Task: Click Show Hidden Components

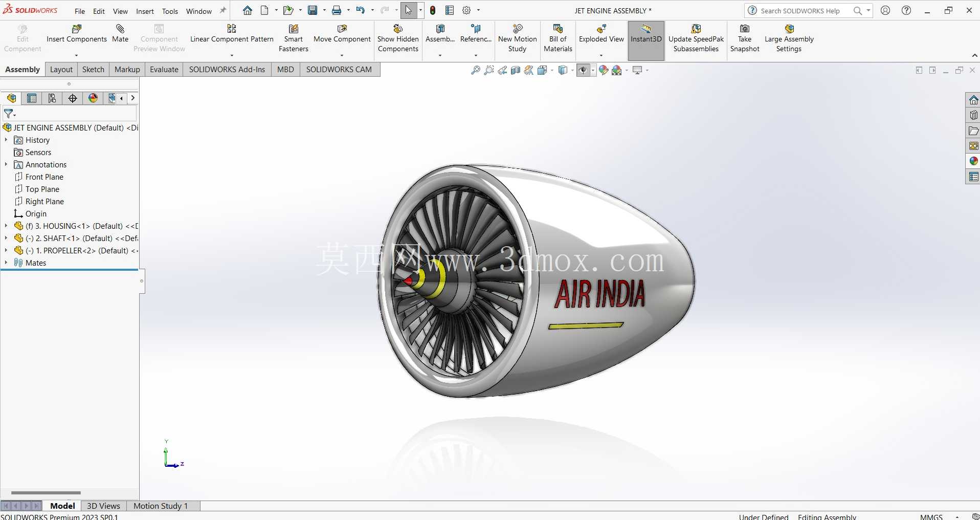Action: tap(398, 38)
